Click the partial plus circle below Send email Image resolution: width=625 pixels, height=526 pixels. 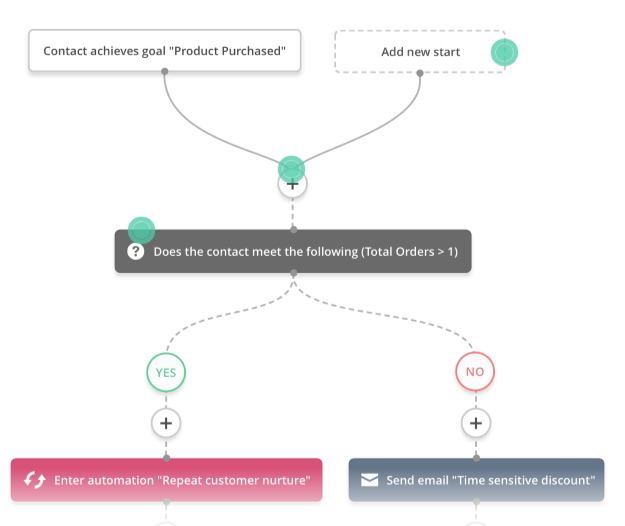coord(475,522)
